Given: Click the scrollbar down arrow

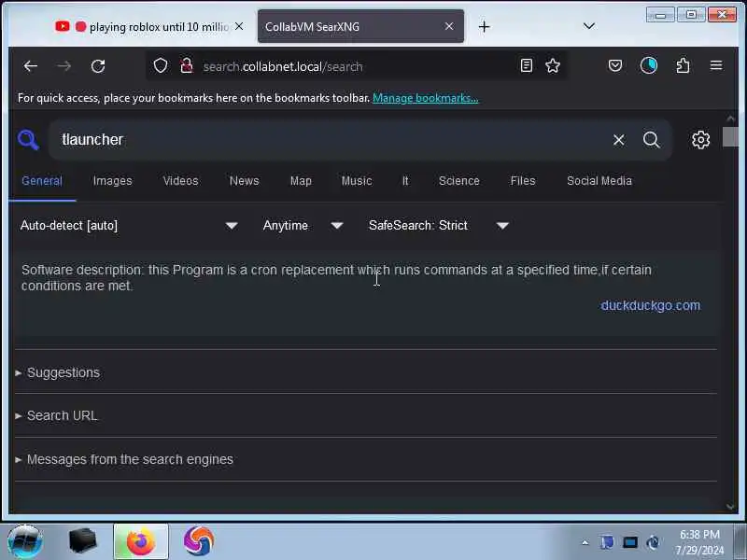Looking at the screenshot, I should point(731,507).
